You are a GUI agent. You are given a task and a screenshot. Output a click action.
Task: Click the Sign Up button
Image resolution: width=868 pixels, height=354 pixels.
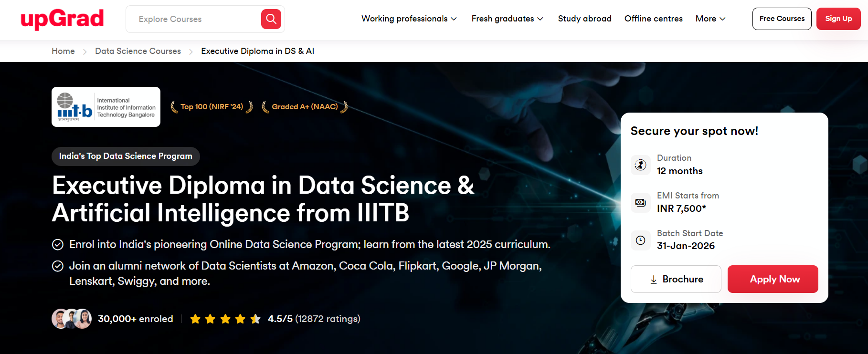[x=838, y=19]
